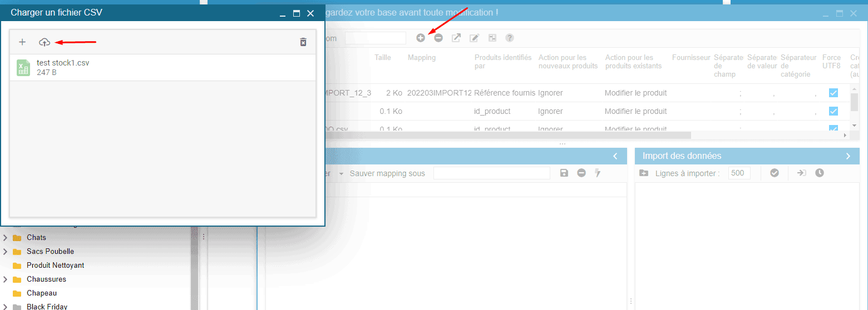Click the circled checkmark icon near Lignes à importer

[x=775, y=173]
